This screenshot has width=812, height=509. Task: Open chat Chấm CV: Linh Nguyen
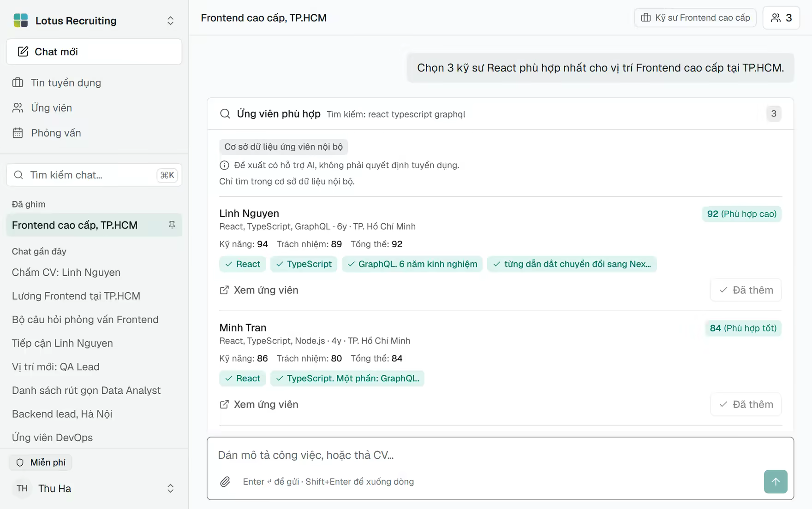point(94,272)
